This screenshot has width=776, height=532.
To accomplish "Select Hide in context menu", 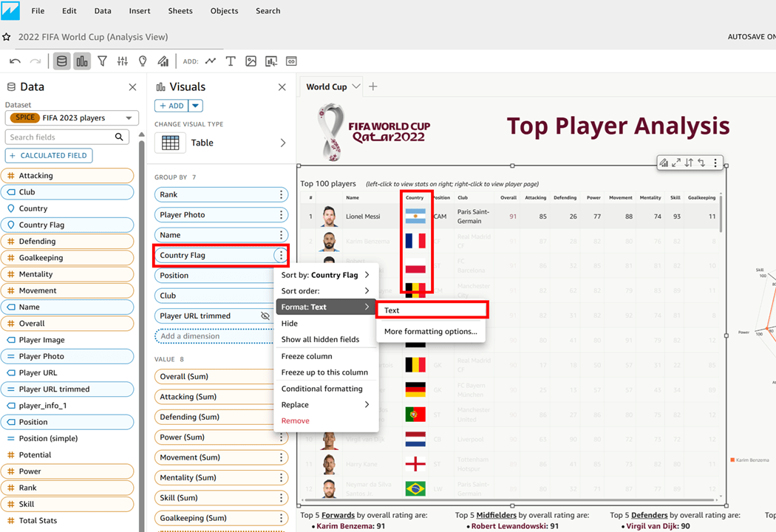I will 327,323.
